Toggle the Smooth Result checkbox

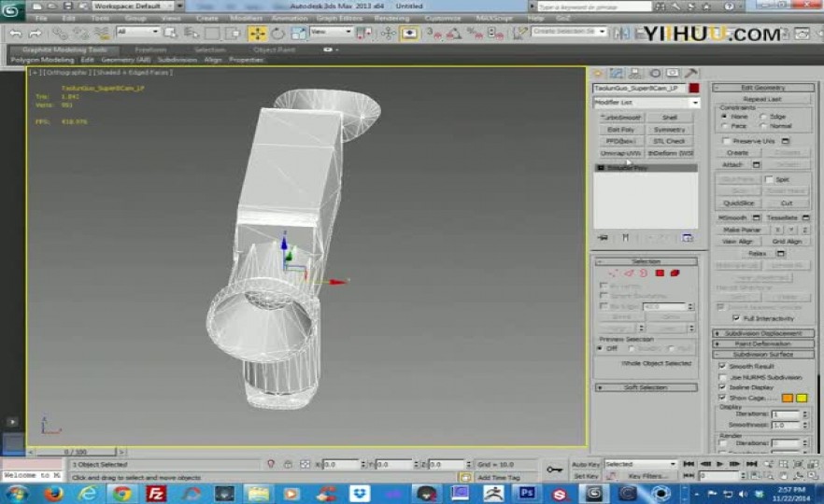pos(722,366)
